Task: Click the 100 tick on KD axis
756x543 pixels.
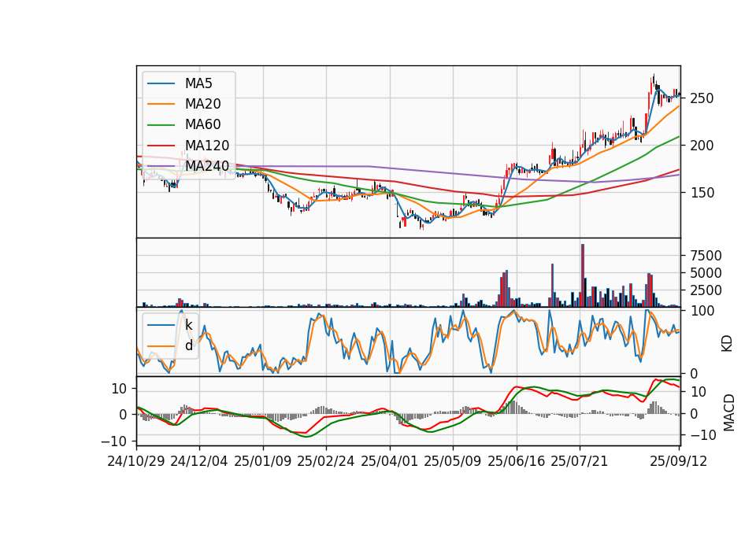Action: pos(702,311)
